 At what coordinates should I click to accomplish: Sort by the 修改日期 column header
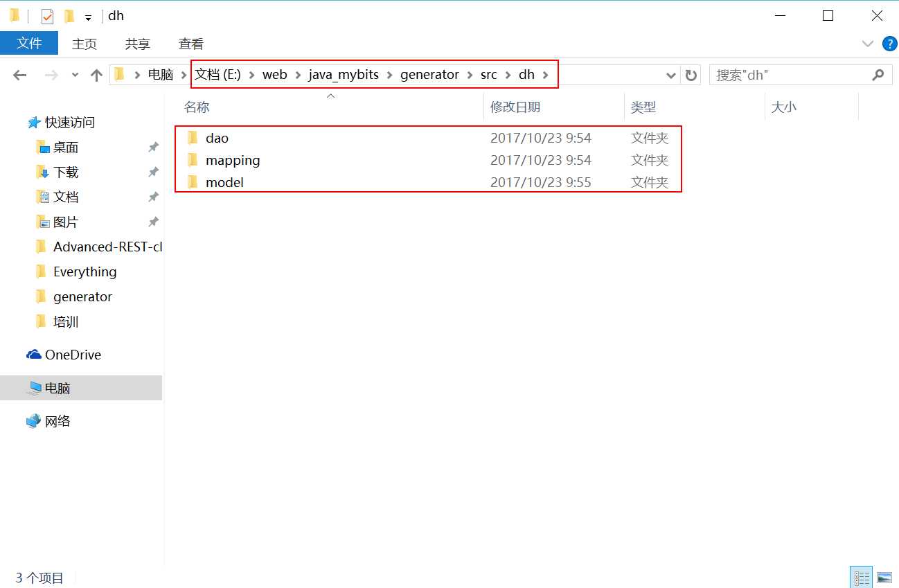tap(515, 107)
